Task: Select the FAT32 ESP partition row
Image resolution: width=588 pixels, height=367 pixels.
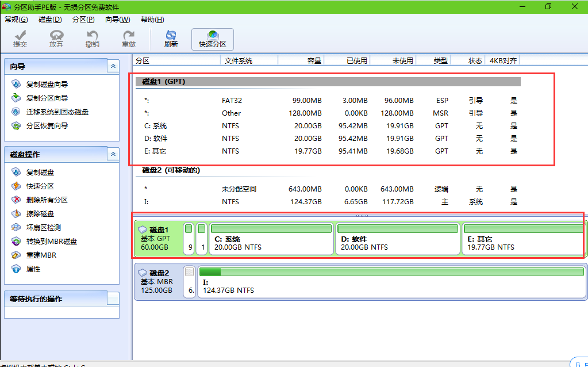Action: coord(328,101)
